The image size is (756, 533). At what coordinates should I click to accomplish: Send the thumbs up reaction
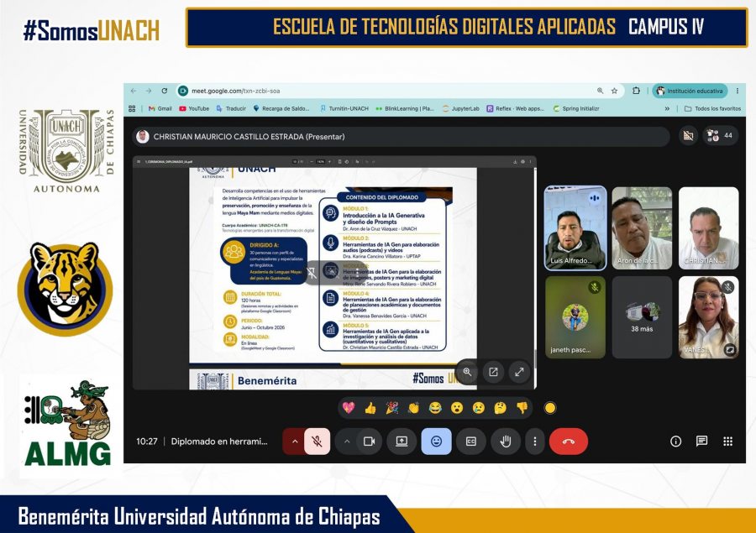click(x=370, y=408)
